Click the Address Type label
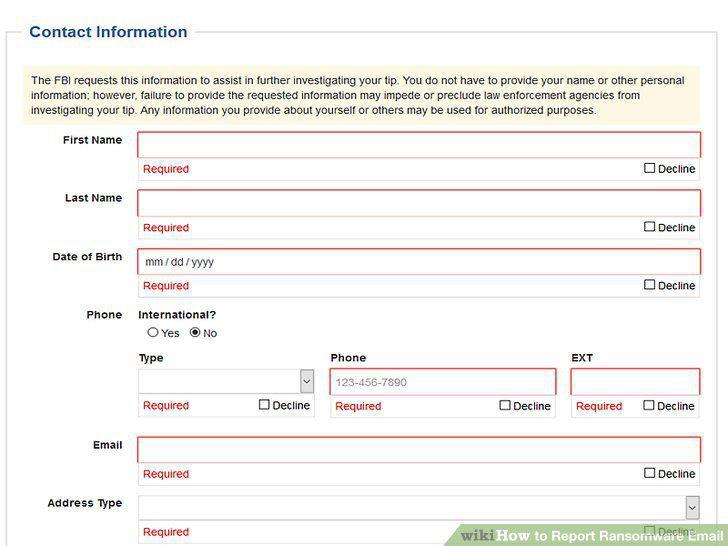 [x=85, y=503]
